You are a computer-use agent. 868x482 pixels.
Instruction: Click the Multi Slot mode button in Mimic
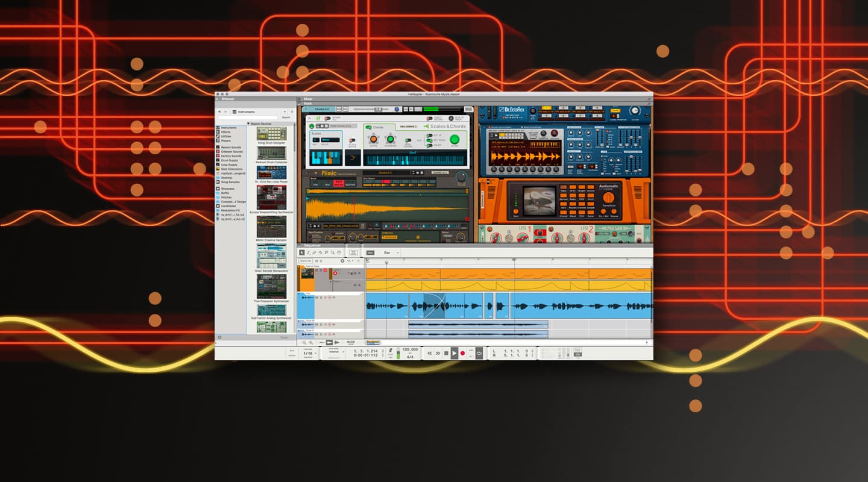point(338,183)
